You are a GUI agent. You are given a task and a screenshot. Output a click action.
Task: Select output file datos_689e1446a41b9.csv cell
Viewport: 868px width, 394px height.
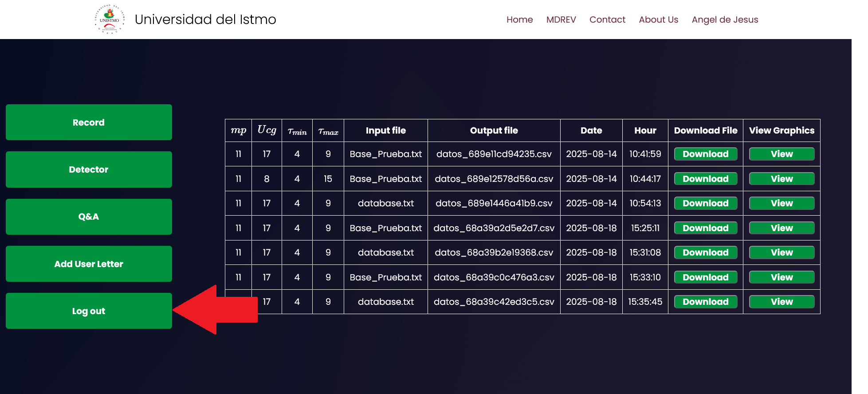[494, 203]
